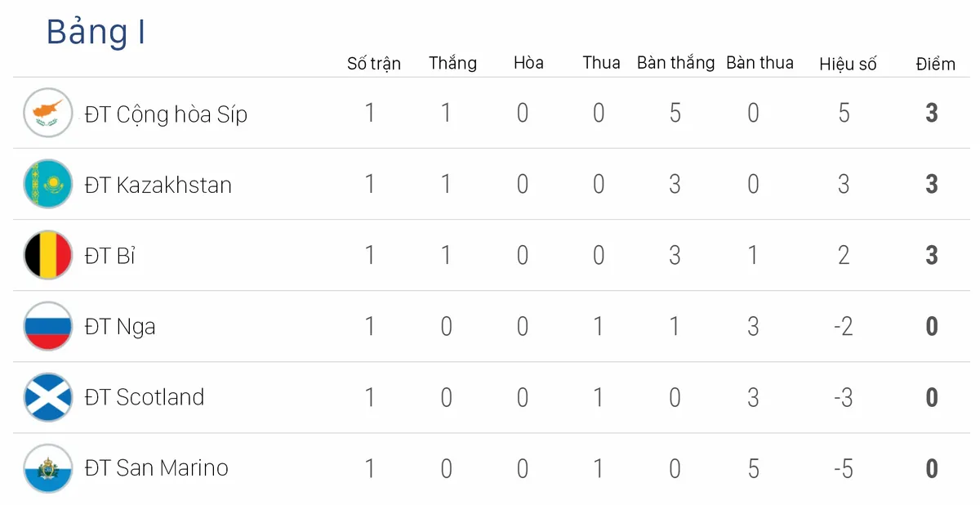980x505 pixels.
Task: Open the ĐT Kazakhstan team link
Action: [x=158, y=185]
